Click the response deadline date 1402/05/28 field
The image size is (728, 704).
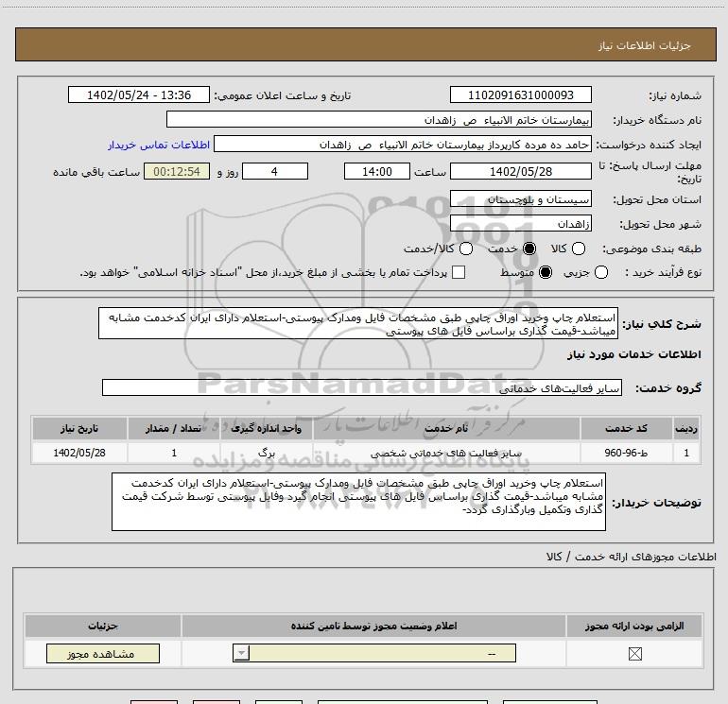(520, 171)
